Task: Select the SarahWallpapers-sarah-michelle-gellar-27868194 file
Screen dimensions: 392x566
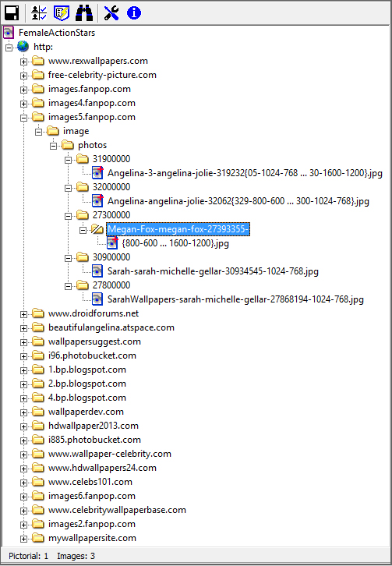Action: [x=235, y=299]
